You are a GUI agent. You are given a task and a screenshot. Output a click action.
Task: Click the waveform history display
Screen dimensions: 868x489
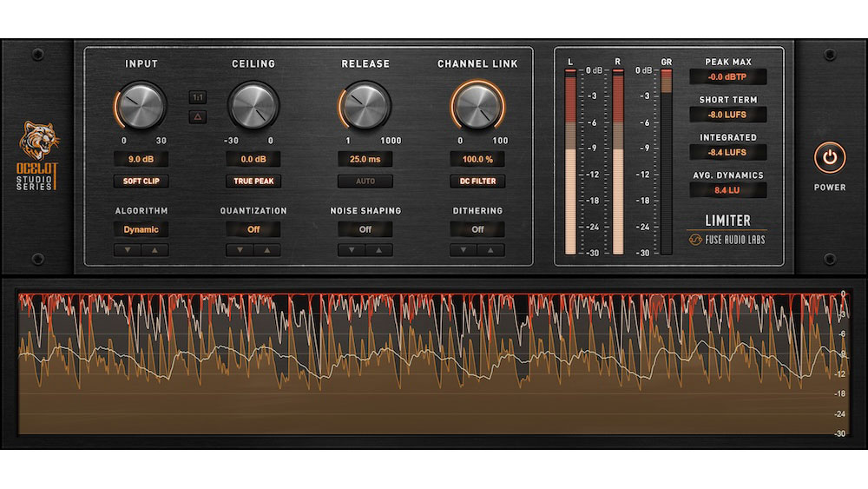tap(434, 363)
